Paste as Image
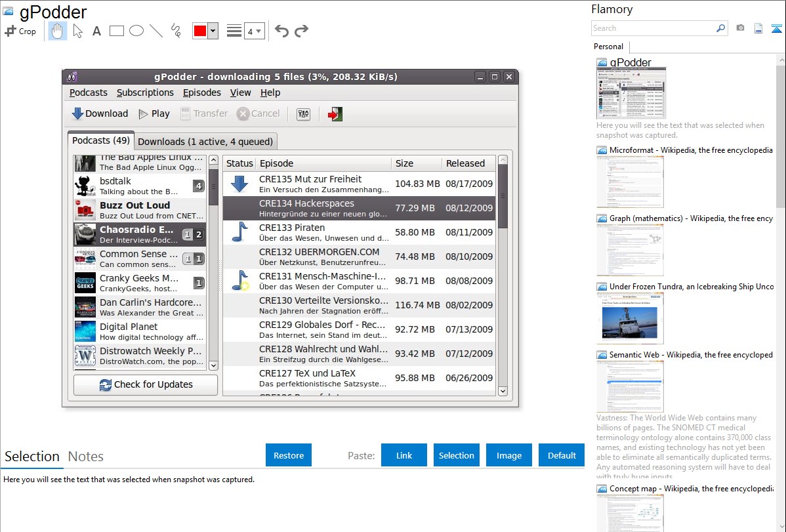Image resolution: width=786 pixels, height=532 pixels. pos(508,455)
